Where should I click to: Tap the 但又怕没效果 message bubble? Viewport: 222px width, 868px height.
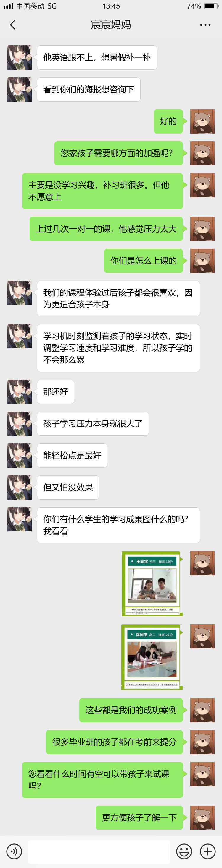pyautogui.click(x=68, y=487)
